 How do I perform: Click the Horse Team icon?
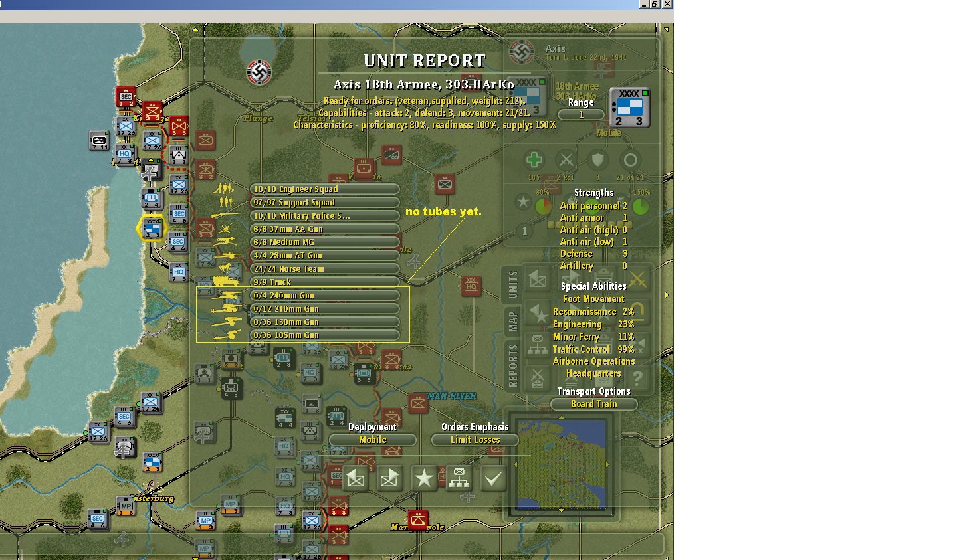point(227,268)
